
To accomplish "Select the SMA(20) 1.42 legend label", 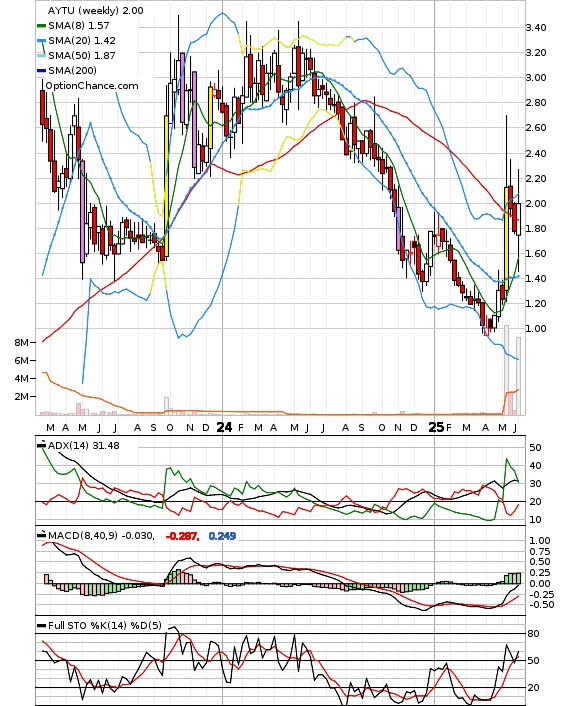I will [x=82, y=41].
